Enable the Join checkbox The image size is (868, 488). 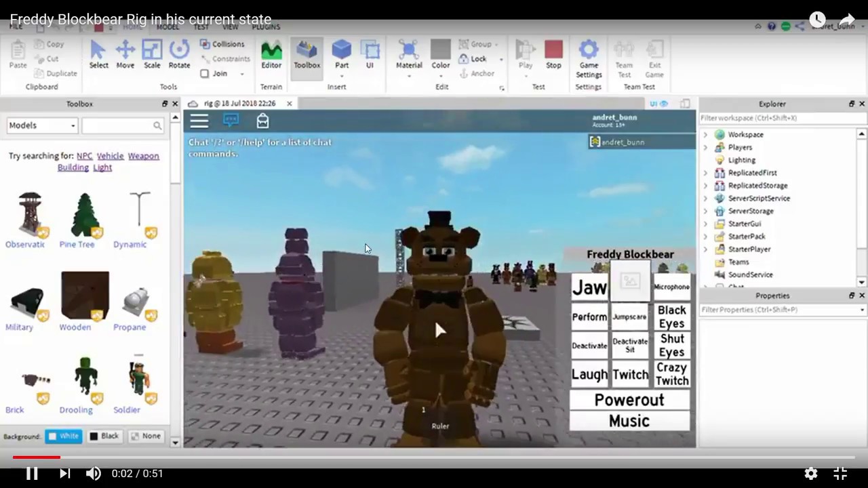click(205, 73)
